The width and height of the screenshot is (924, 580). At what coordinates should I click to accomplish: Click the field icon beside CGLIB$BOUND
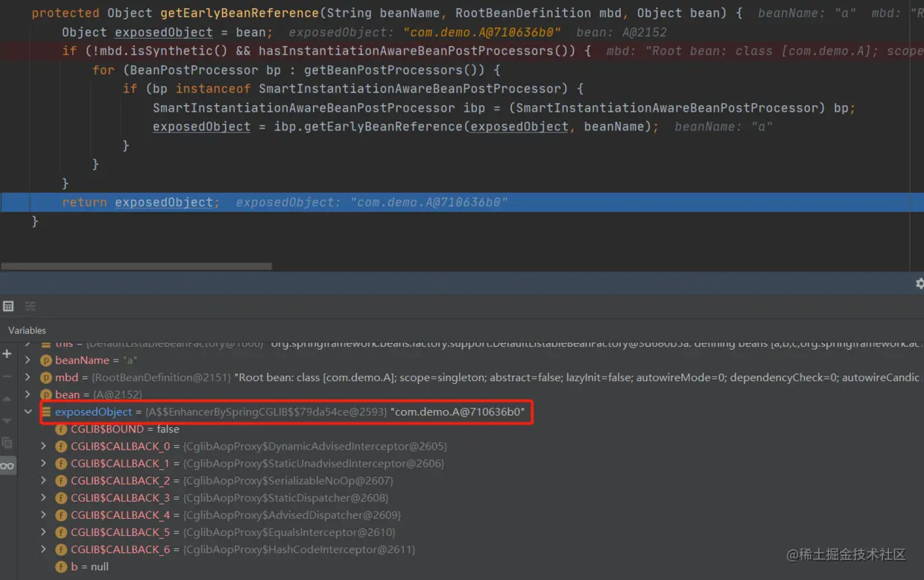tap(61, 429)
